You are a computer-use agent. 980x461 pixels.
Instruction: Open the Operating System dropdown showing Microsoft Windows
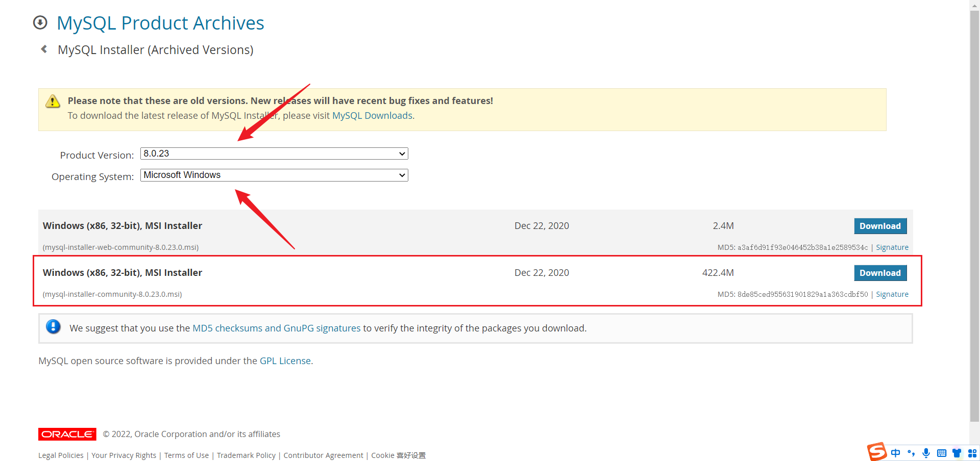(274, 175)
